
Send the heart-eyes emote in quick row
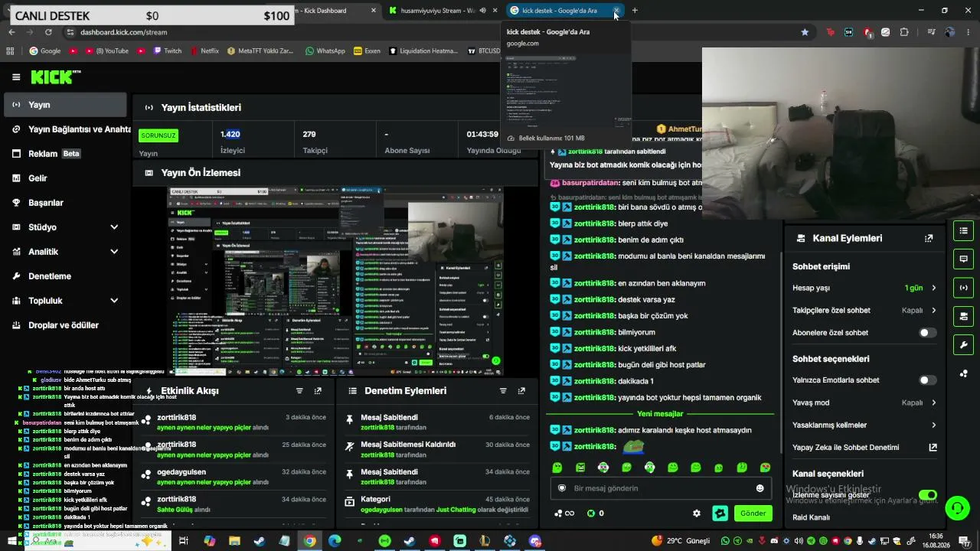coord(764,468)
